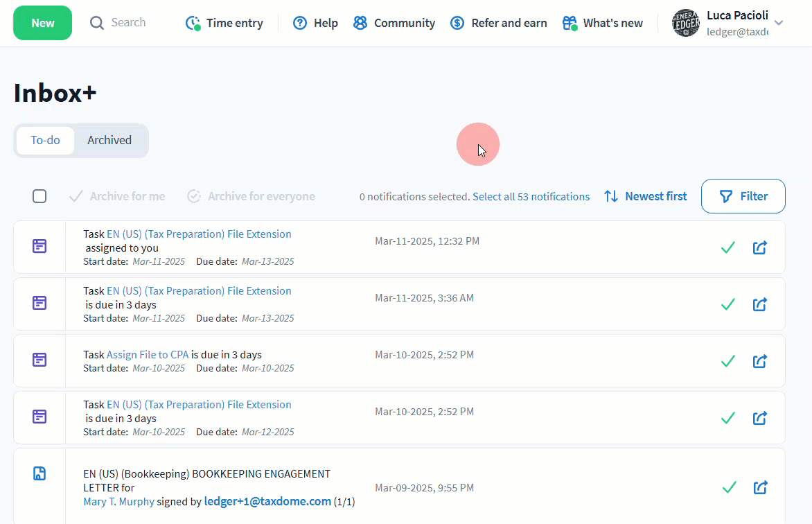The image size is (812, 524).
Task: Click the document icon for Bookkeeping Engagement Letter
Action: click(39, 474)
